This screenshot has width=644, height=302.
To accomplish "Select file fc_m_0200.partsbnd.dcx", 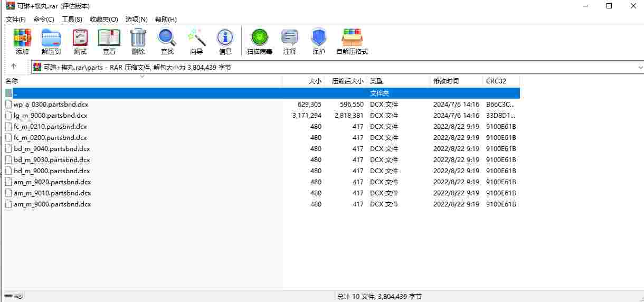I will coord(50,138).
